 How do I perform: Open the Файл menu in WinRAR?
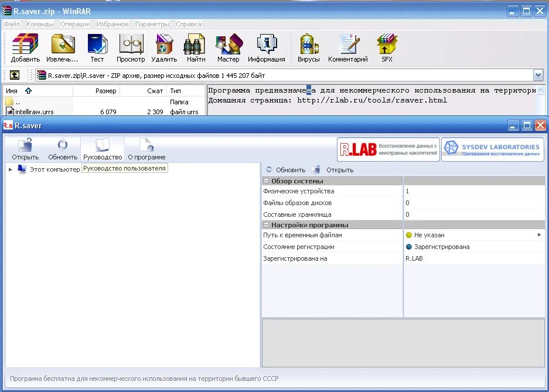pyautogui.click(x=12, y=24)
